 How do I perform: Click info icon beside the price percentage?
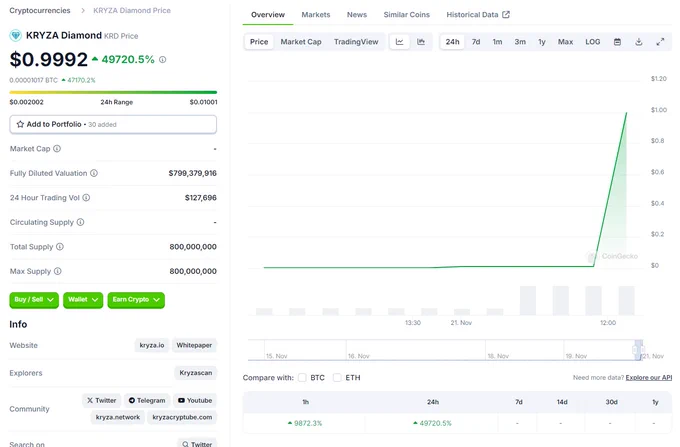[x=163, y=59]
